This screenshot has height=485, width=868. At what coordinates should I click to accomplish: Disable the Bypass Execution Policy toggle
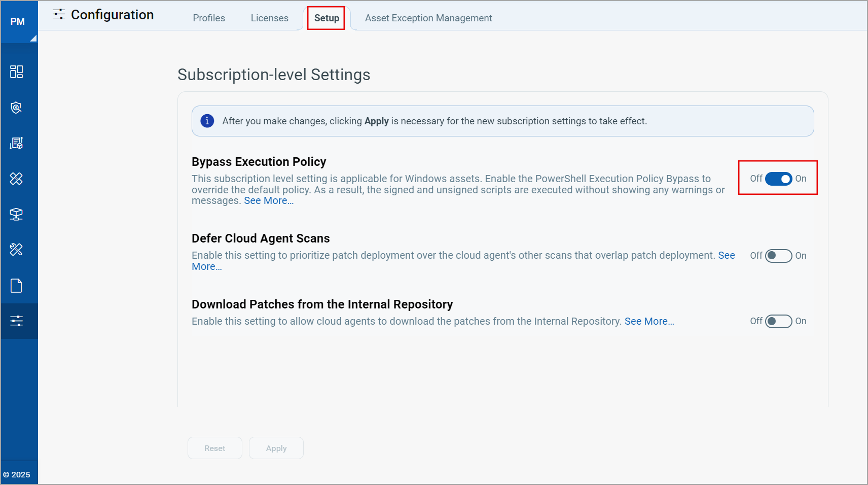778,179
